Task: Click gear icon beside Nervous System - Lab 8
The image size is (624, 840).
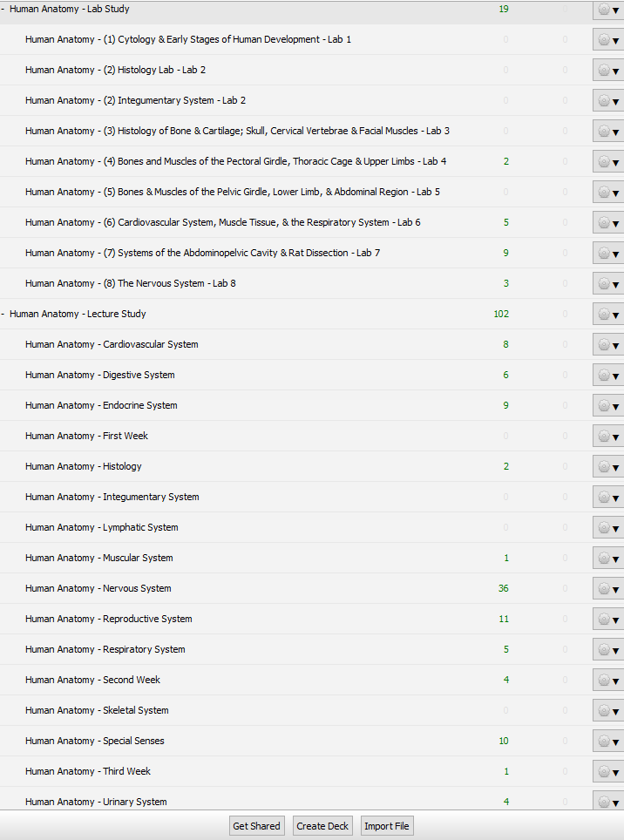Action: pos(608,284)
